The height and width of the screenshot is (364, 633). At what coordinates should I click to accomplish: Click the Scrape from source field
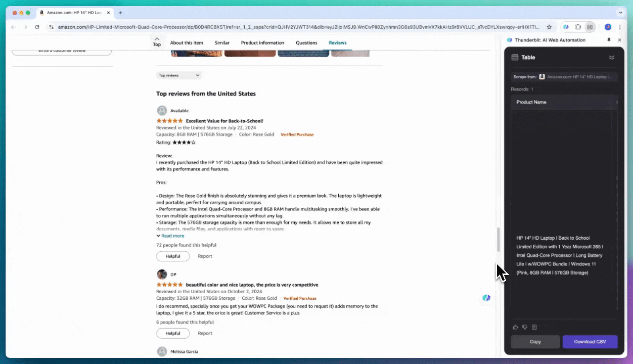(564, 77)
